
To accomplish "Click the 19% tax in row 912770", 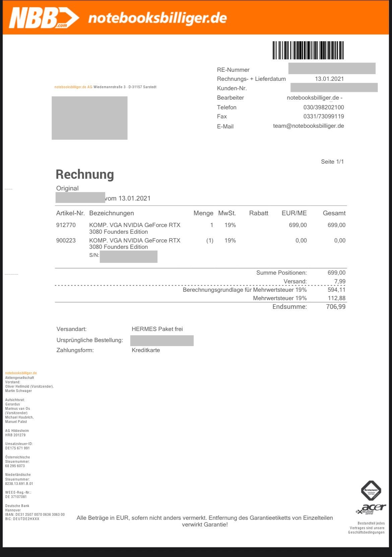I will pos(230,225).
